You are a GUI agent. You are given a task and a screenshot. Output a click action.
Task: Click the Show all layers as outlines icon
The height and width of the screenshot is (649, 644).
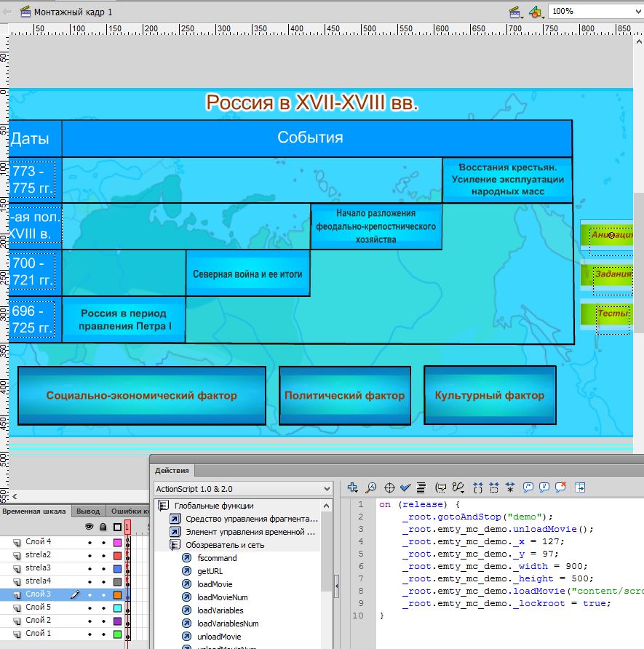[x=118, y=527]
